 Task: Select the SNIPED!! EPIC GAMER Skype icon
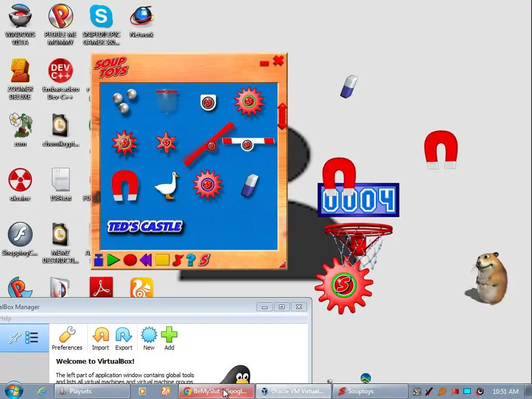point(101,24)
